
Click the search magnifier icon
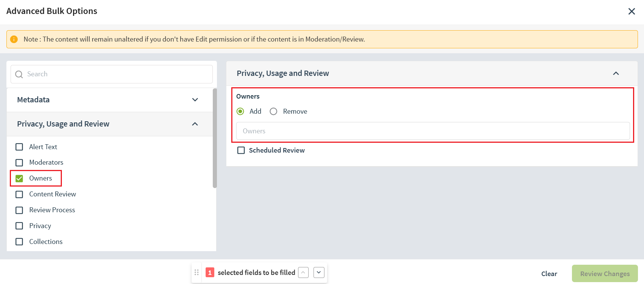(19, 74)
